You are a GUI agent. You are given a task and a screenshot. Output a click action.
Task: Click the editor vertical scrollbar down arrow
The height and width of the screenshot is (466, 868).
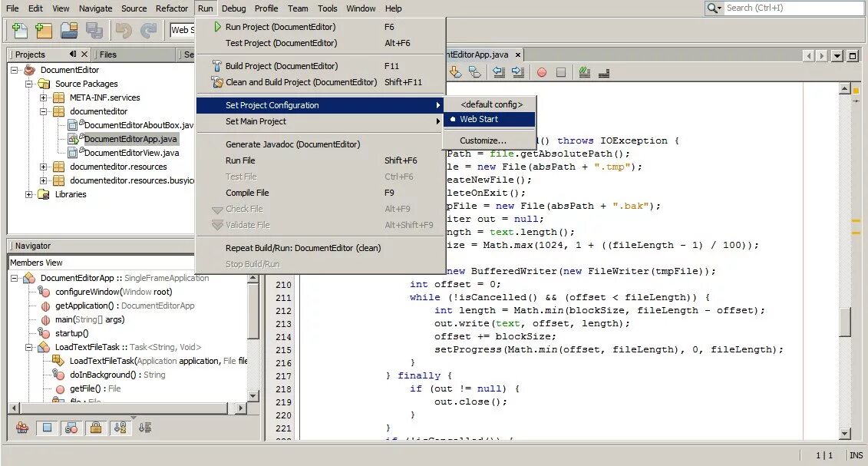tap(845, 433)
